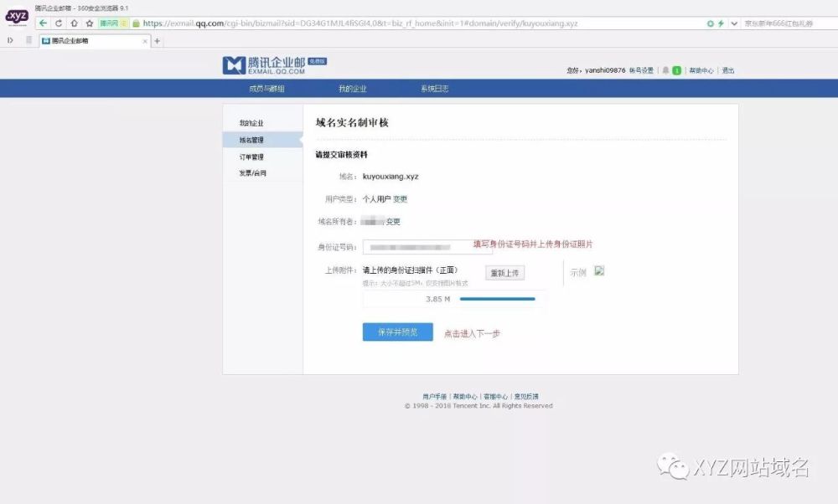Click the green notification count badge
The width and height of the screenshot is (838, 504).
tap(676, 70)
